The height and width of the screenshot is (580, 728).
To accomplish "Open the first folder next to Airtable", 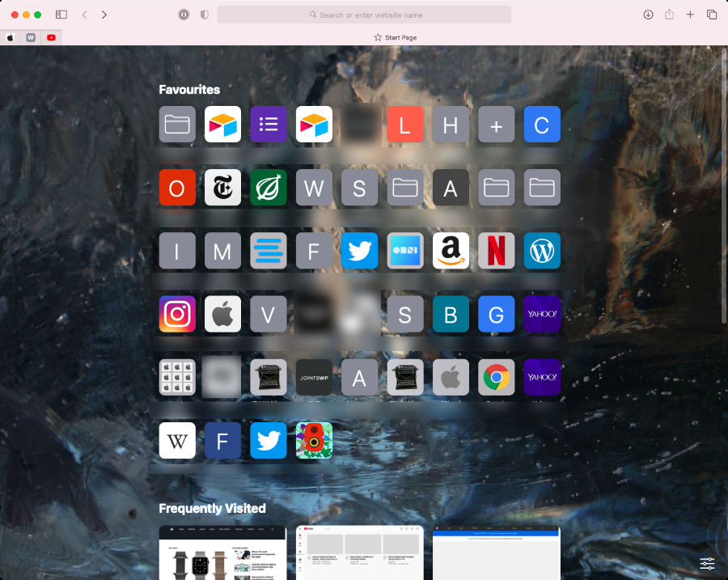I will click(177, 125).
